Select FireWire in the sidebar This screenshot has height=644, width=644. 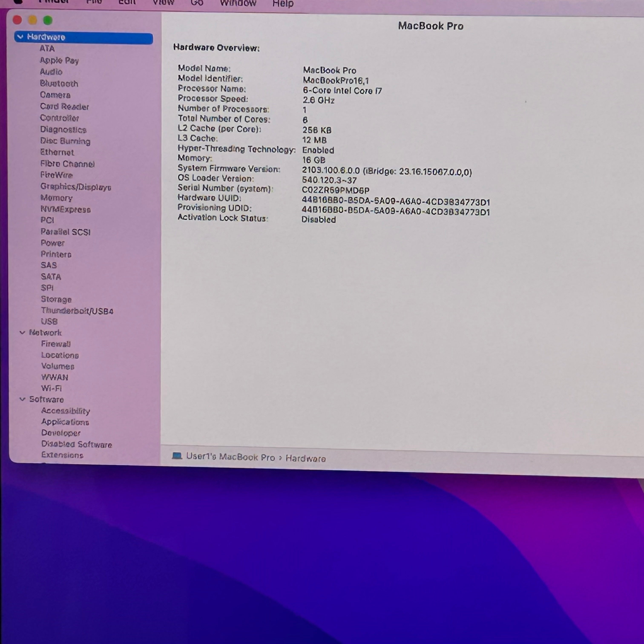click(57, 175)
